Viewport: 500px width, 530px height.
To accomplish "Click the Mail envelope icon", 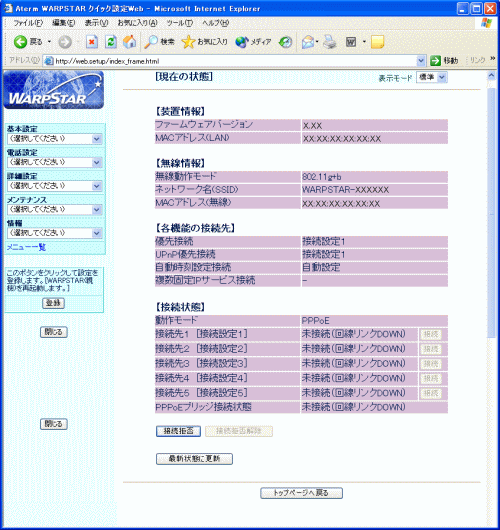I will 308,42.
